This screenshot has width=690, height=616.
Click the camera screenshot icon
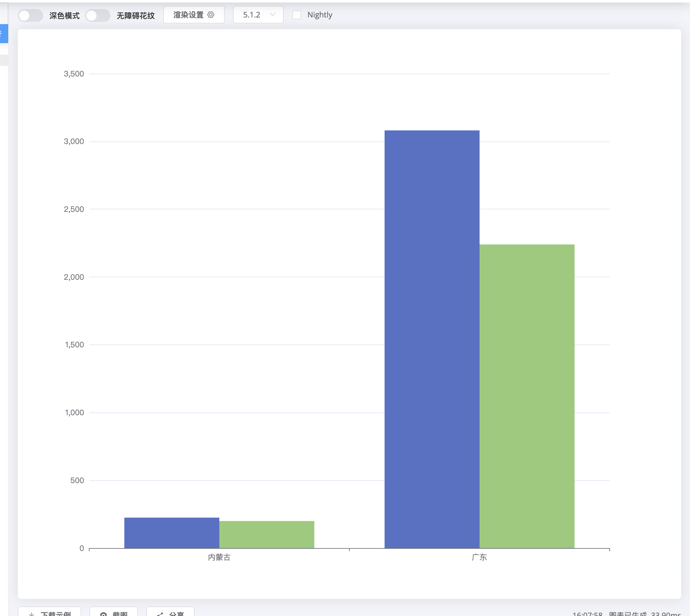pos(103,614)
